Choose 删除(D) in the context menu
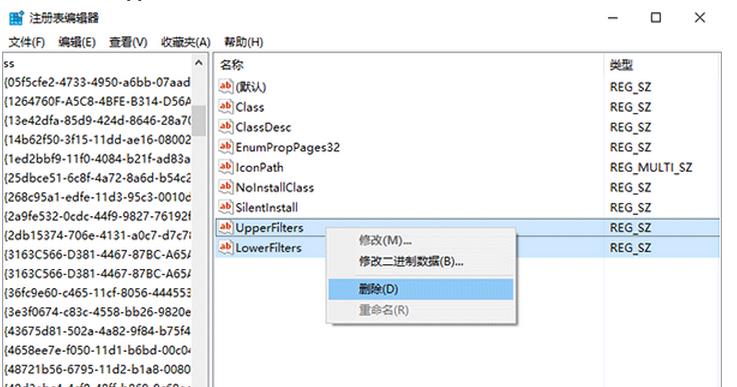737x387 pixels. [421, 289]
